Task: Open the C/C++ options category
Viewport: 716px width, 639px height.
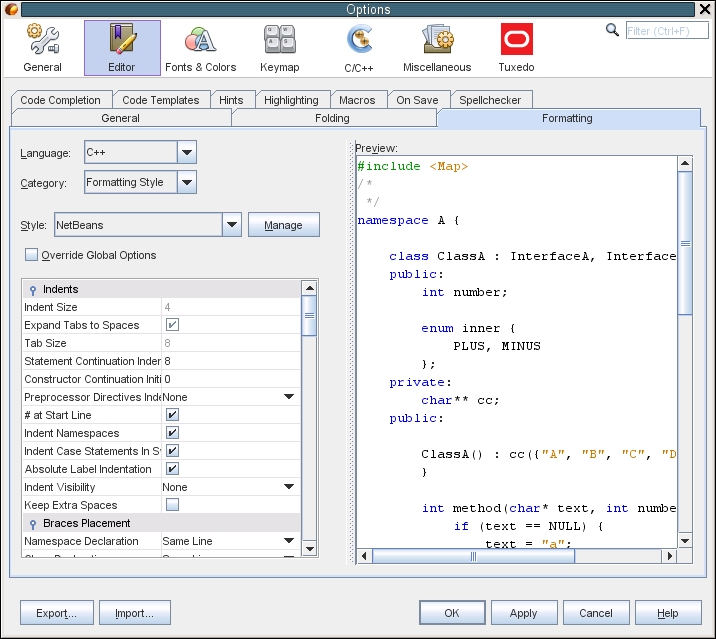Action: (359, 48)
